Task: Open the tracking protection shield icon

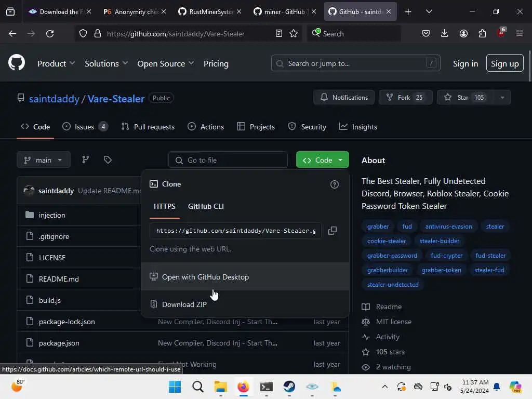Action: point(83,34)
